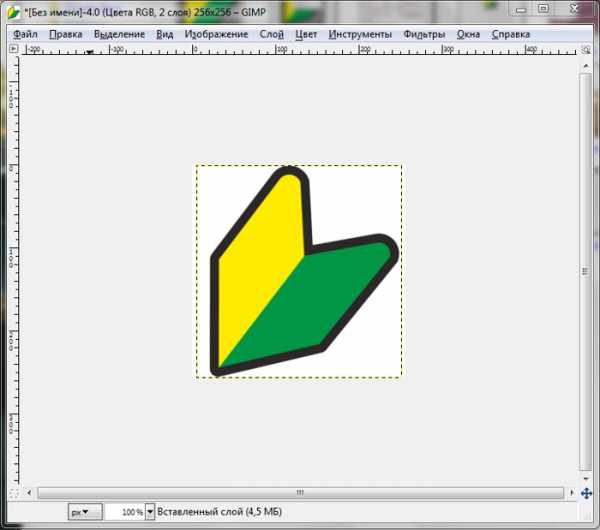Click the 100 % zoom field
The height and width of the screenshot is (530, 600).
tap(125, 512)
